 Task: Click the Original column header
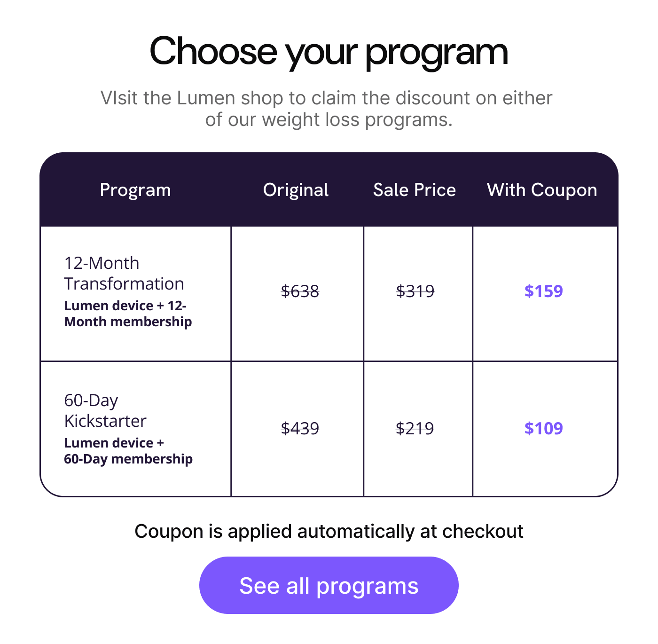296,190
